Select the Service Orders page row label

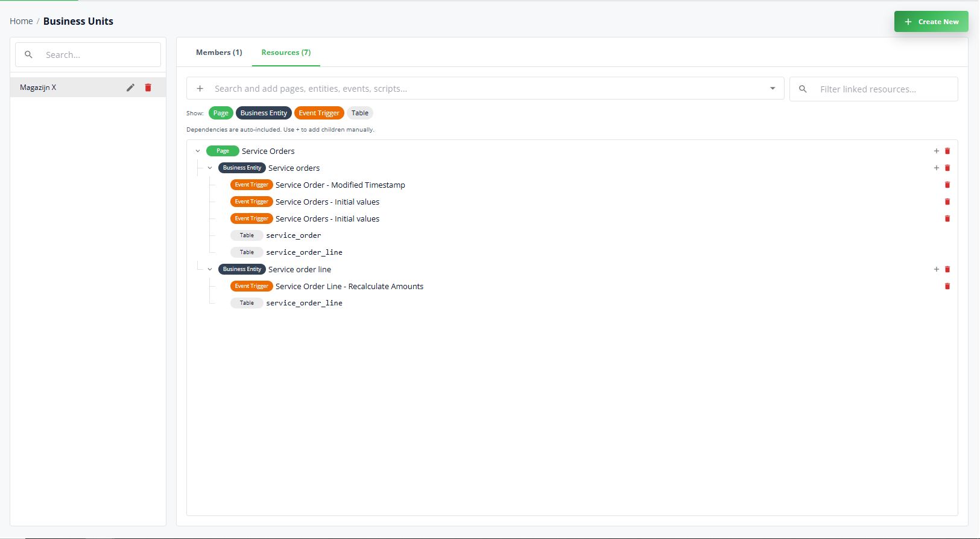(268, 151)
